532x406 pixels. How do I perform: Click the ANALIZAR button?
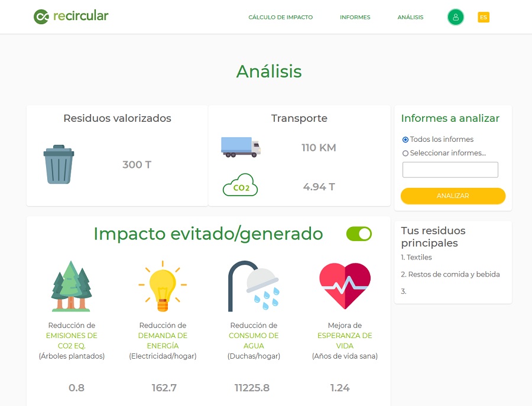453,196
